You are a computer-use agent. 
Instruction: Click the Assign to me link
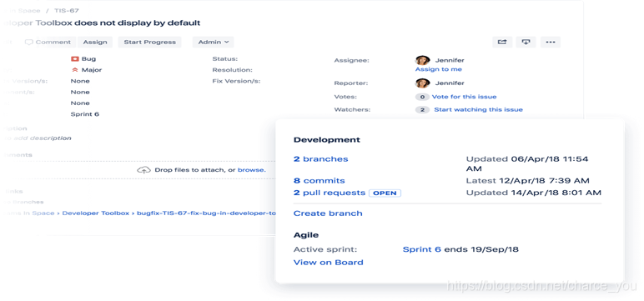[438, 69]
